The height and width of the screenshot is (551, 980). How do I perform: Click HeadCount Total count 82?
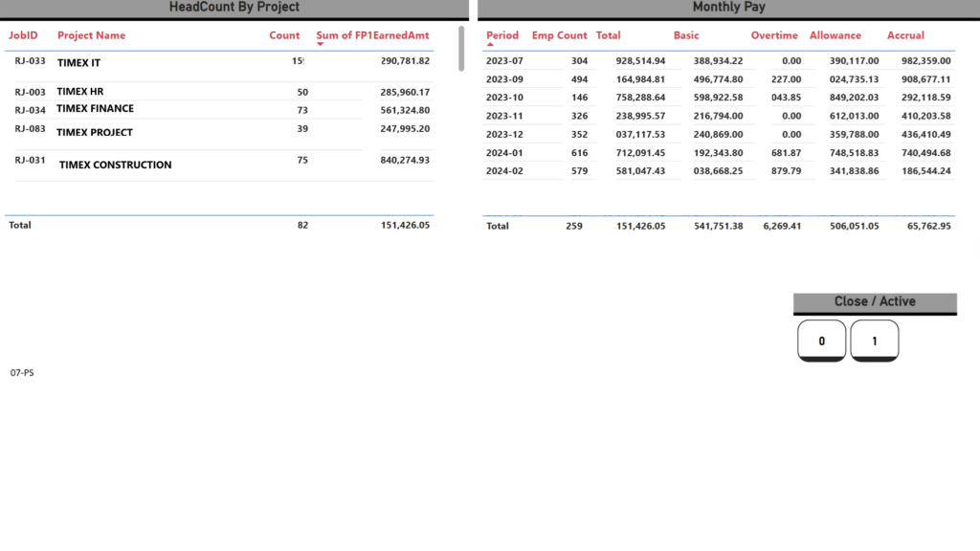pyautogui.click(x=302, y=226)
